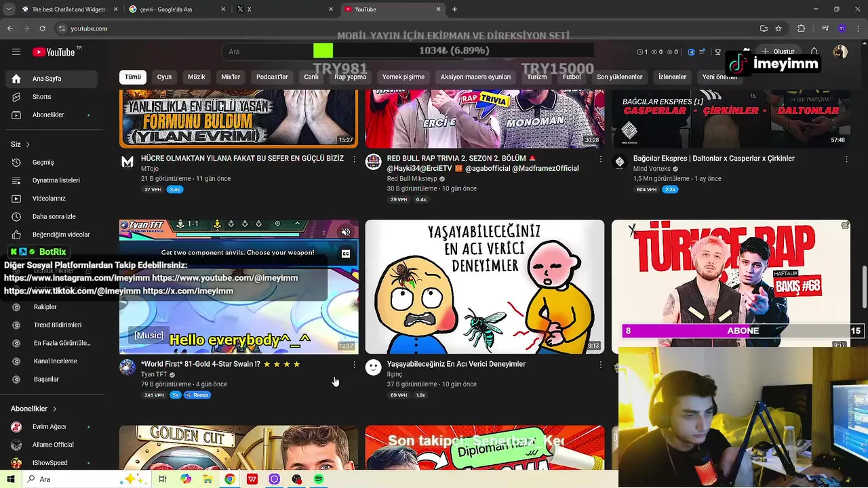The width and height of the screenshot is (868, 488).
Task: Open MTojo channel link
Action: pyautogui.click(x=149, y=169)
